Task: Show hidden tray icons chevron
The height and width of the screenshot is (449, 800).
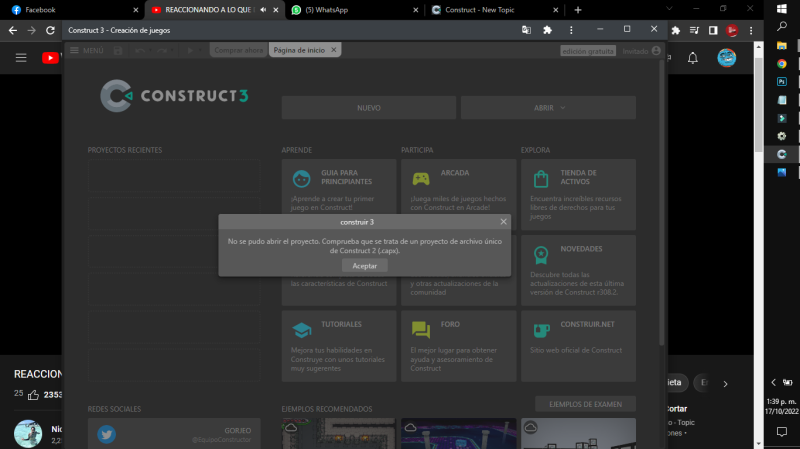Action: tap(773, 382)
